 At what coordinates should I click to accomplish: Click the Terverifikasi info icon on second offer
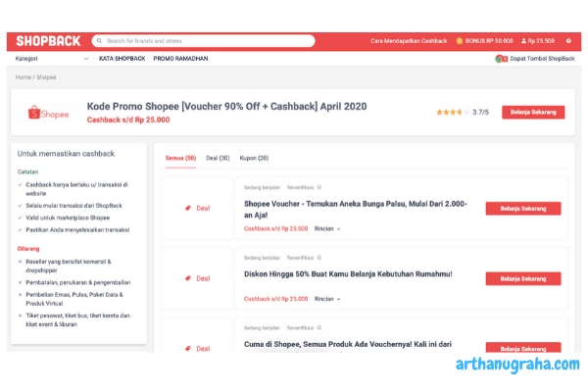pyautogui.click(x=318, y=257)
